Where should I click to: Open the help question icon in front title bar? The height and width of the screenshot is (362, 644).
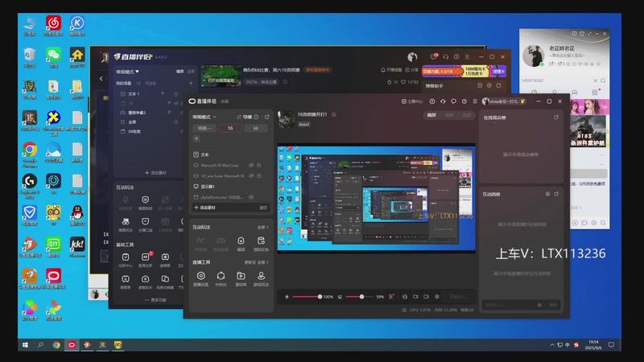(464, 101)
